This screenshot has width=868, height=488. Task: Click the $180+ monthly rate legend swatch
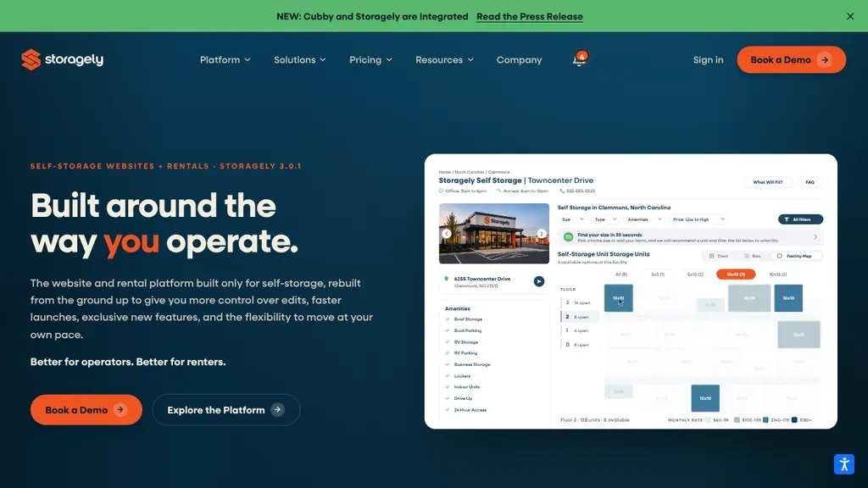pos(794,420)
